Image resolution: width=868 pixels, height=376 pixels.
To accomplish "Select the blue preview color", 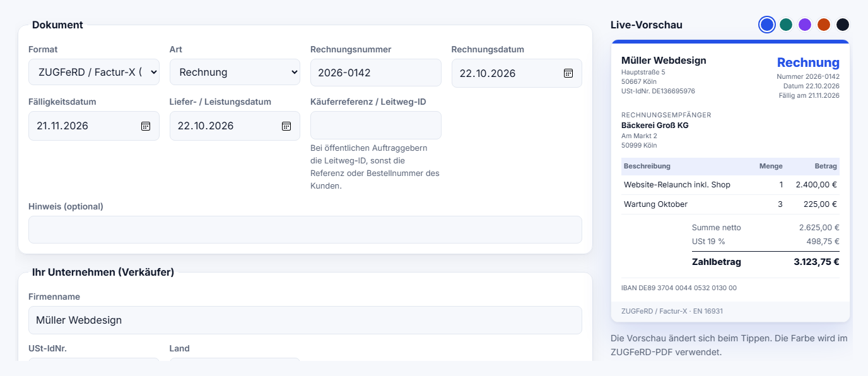I will (767, 25).
